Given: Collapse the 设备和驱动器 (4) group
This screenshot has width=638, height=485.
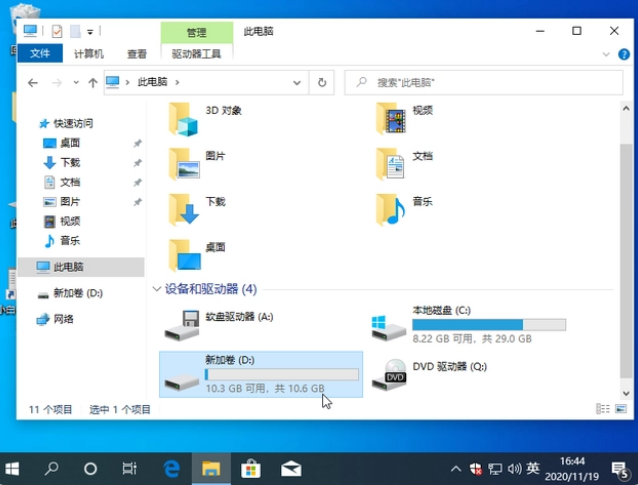Looking at the screenshot, I should pos(157,289).
